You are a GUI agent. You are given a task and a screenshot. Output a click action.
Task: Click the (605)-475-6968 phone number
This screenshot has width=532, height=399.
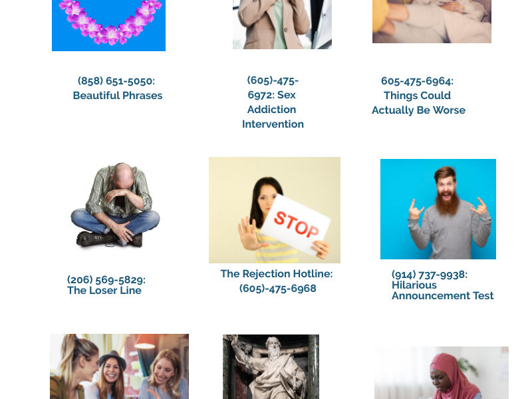click(277, 289)
